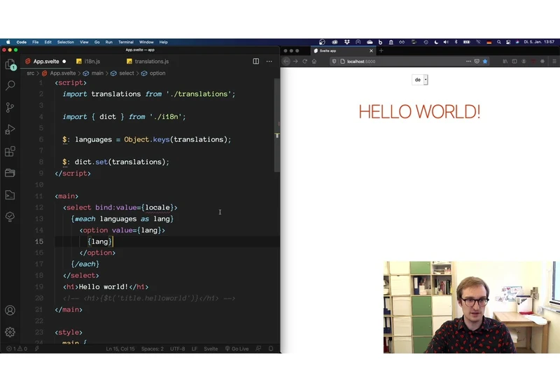Image resolution: width=560 pixels, height=392 pixels.
Task: Change file encoding 'UTF-8'
Action: (x=178, y=349)
